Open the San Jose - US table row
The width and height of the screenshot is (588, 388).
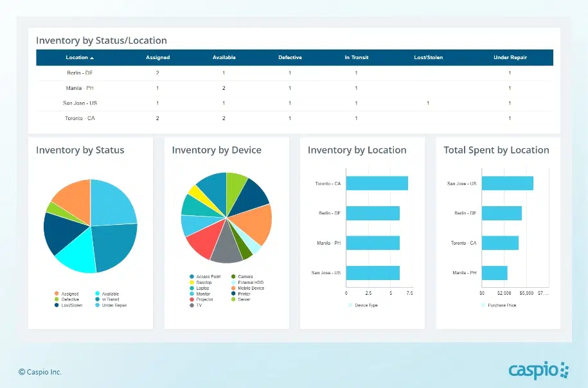tap(81, 103)
